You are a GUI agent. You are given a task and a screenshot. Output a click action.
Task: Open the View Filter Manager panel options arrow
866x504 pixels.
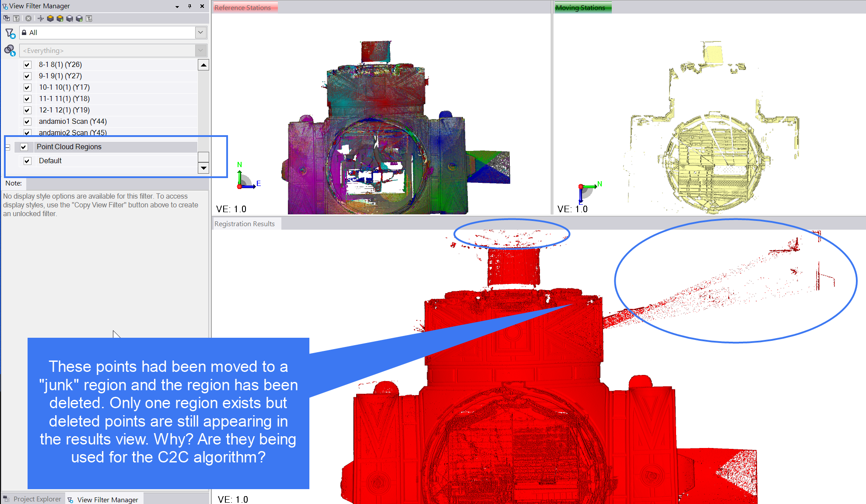pos(177,7)
